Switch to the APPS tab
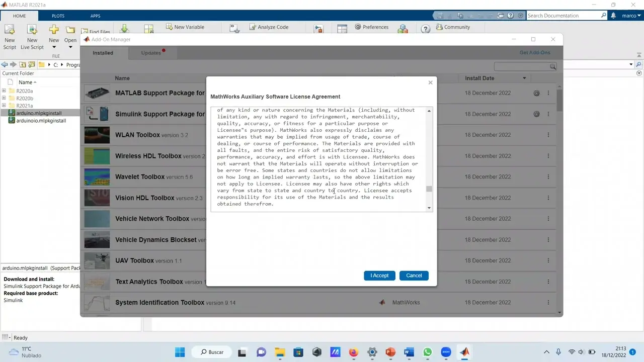This screenshot has height=362, width=644. tap(95, 16)
